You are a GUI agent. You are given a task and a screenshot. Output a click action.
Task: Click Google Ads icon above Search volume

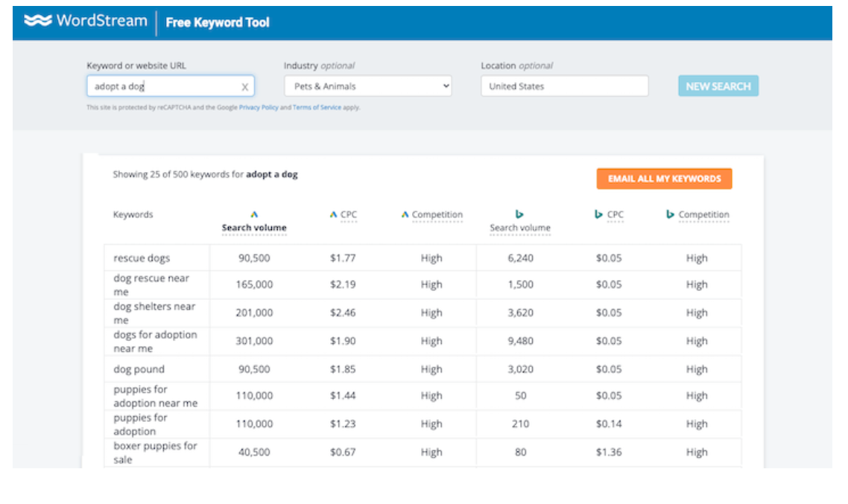254,214
